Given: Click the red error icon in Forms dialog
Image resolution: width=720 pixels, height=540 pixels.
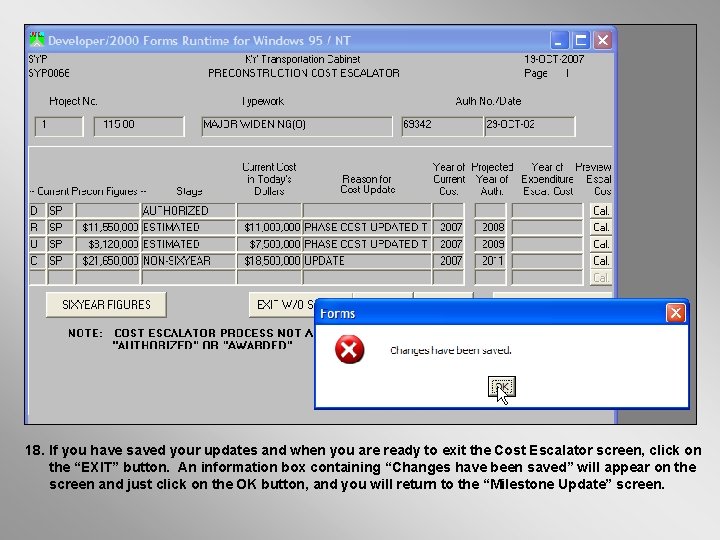Looking at the screenshot, I should click(349, 349).
